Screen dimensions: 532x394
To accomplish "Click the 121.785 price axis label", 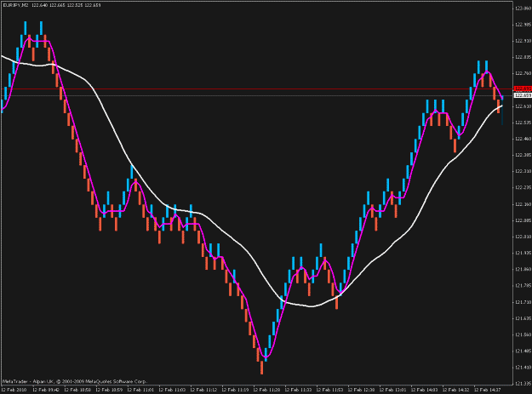I will pyautogui.click(x=523, y=285).
